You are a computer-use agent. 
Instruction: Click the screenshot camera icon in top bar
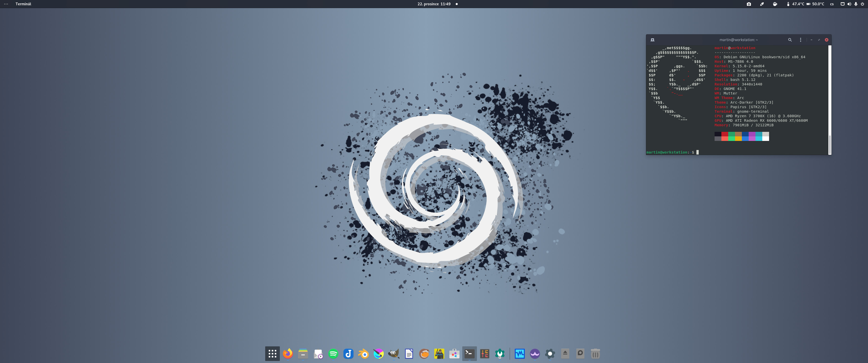[x=749, y=4]
